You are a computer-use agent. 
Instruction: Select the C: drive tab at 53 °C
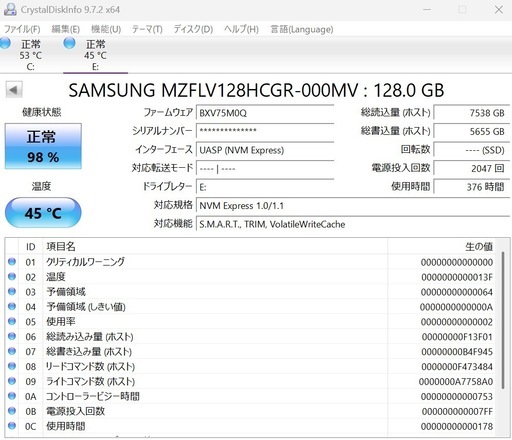[31, 55]
